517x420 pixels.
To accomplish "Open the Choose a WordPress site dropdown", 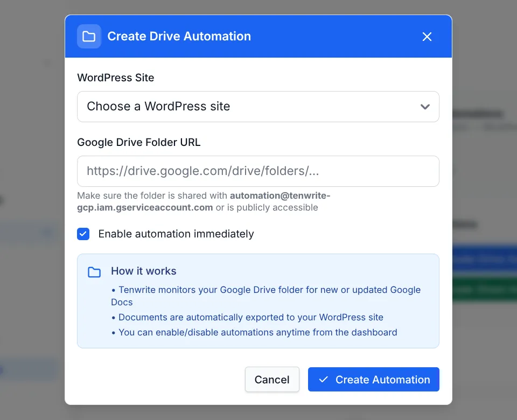I will 258,107.
